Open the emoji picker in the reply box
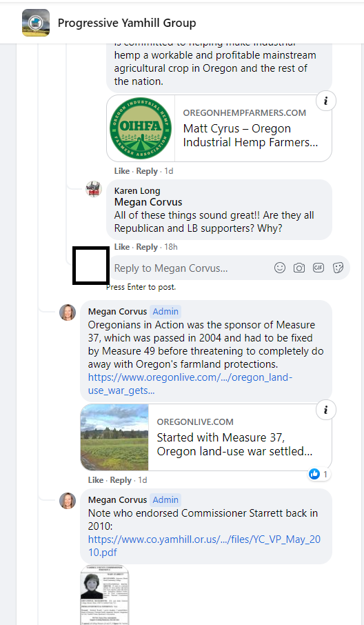364x625 pixels. [x=280, y=268]
